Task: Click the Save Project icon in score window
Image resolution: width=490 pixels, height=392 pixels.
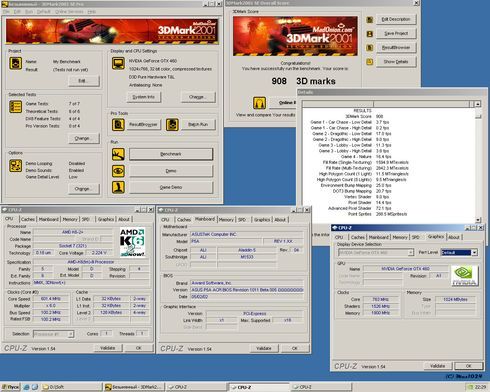Action: [x=370, y=34]
